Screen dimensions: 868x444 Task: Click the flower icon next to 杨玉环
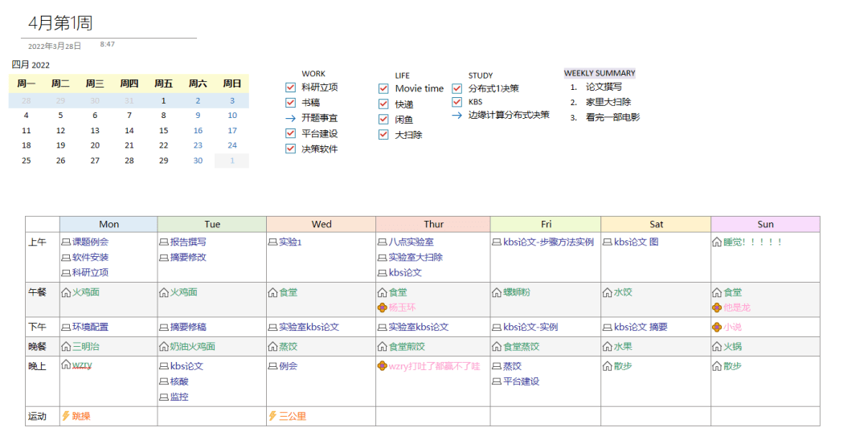pyautogui.click(x=382, y=308)
